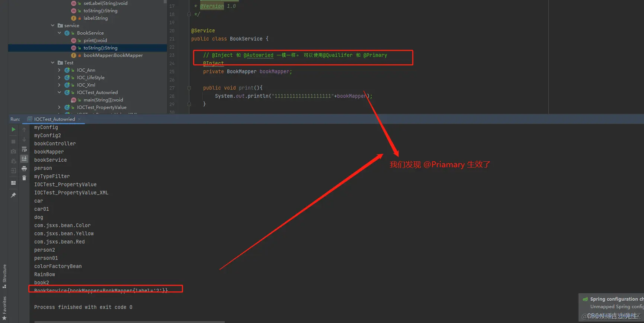Click the System.out.println statement line
The height and width of the screenshot is (323, 644).
click(294, 96)
